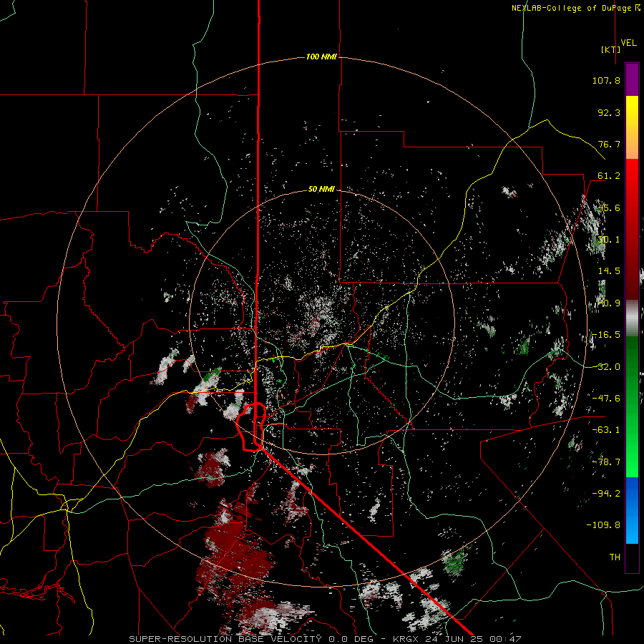Screen dimensions: 644x644
Task: Click the 24 JUN 25 00:47 timestamp
Action: pyautogui.click(x=472, y=639)
